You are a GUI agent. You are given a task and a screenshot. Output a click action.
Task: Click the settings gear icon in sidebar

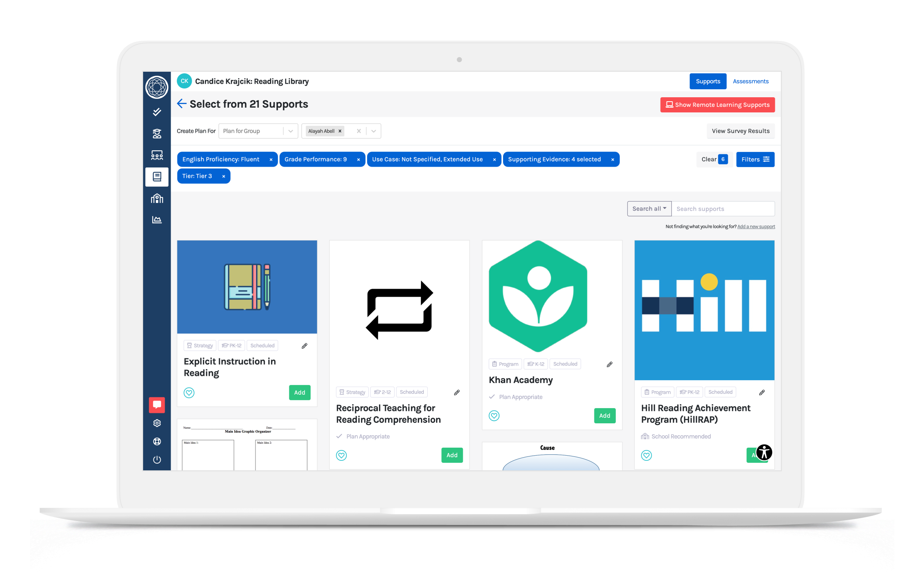[x=157, y=422]
